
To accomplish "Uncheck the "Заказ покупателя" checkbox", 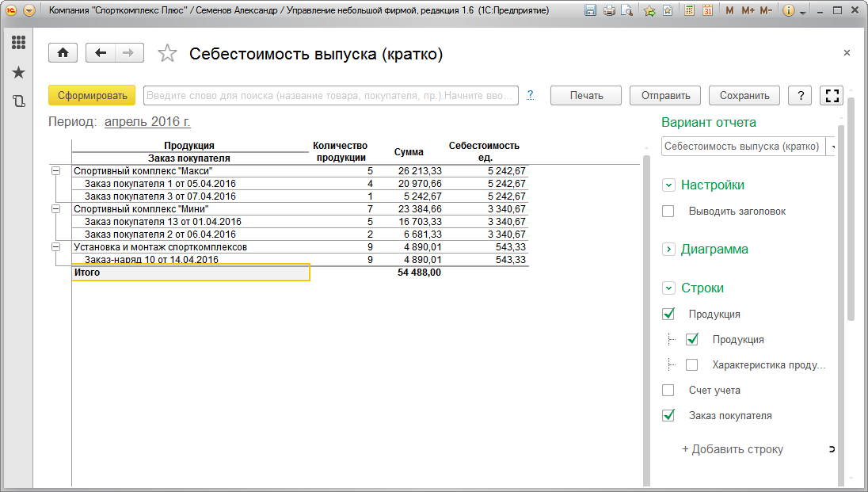I will tap(668, 415).
